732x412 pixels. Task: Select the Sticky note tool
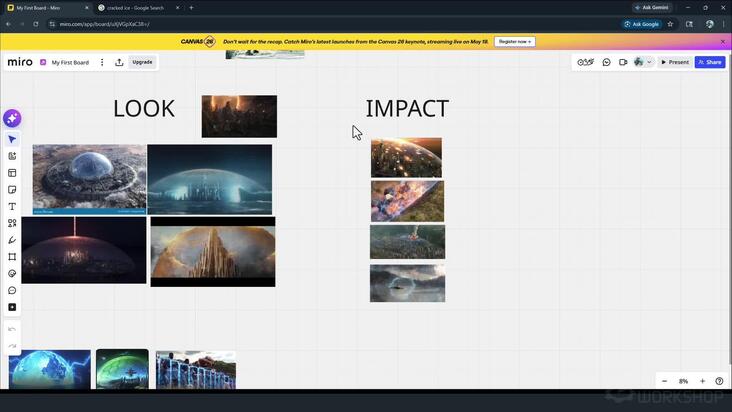12,190
